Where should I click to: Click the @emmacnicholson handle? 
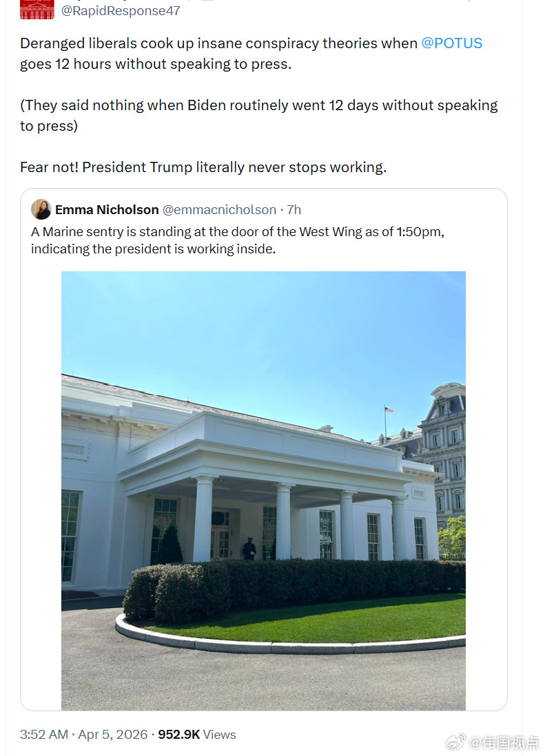pyautogui.click(x=219, y=210)
